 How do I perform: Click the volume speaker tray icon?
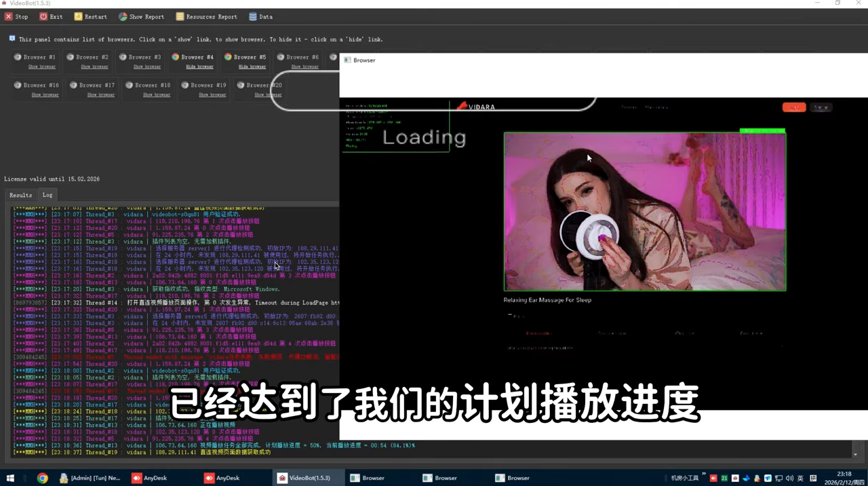789,479
